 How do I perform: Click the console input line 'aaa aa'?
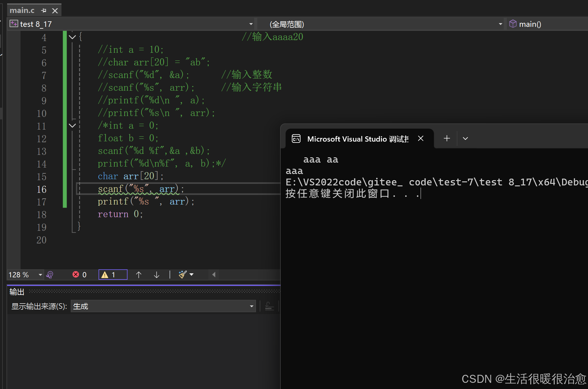321,159
